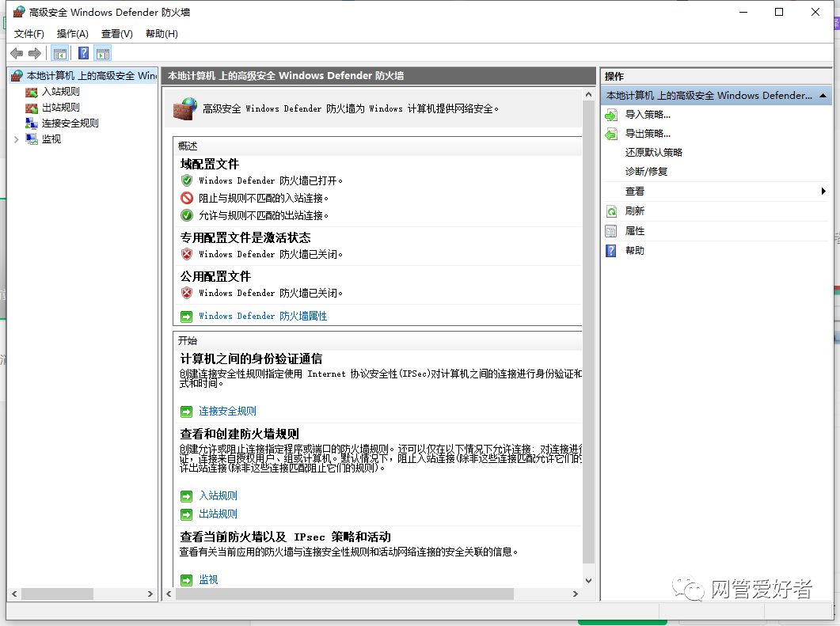
Task: Click the large firewall icon in the center header
Action: coord(184,108)
